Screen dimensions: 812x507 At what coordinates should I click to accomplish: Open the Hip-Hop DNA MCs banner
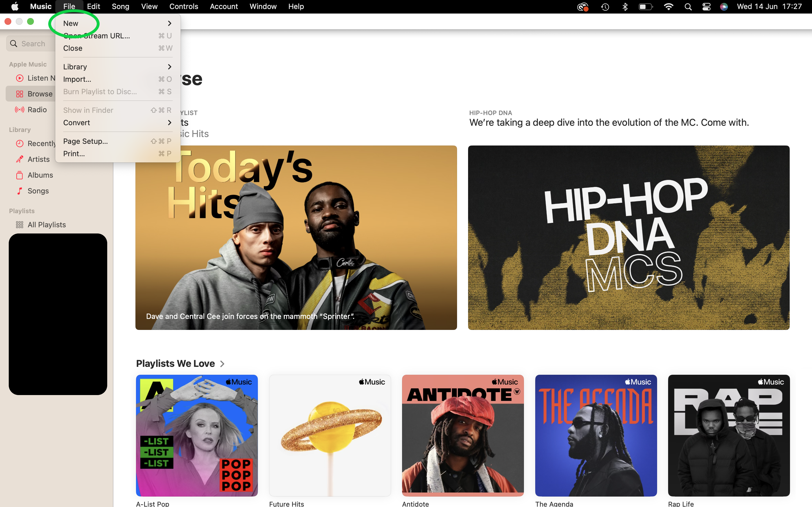point(629,238)
